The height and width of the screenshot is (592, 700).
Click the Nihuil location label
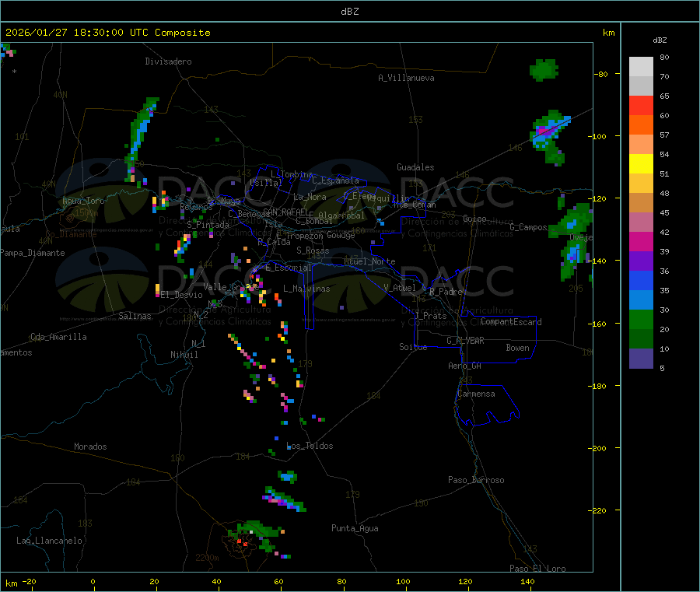184,355
